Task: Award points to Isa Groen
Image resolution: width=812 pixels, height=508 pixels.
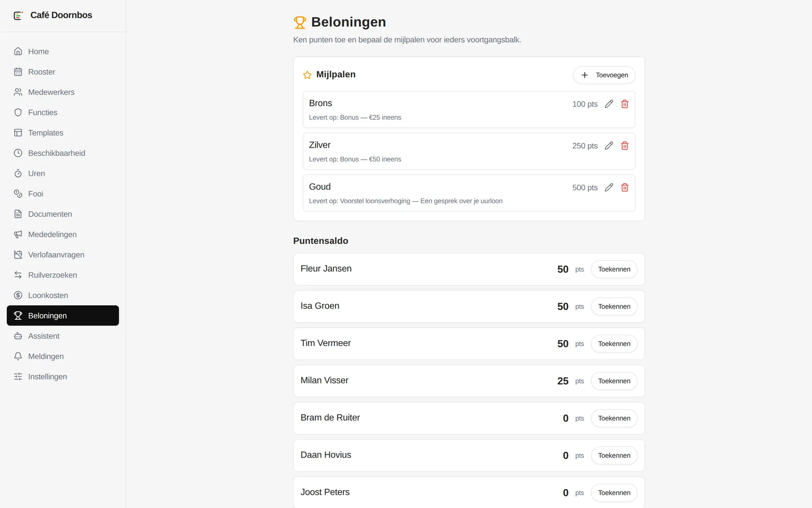Action: pos(614,306)
